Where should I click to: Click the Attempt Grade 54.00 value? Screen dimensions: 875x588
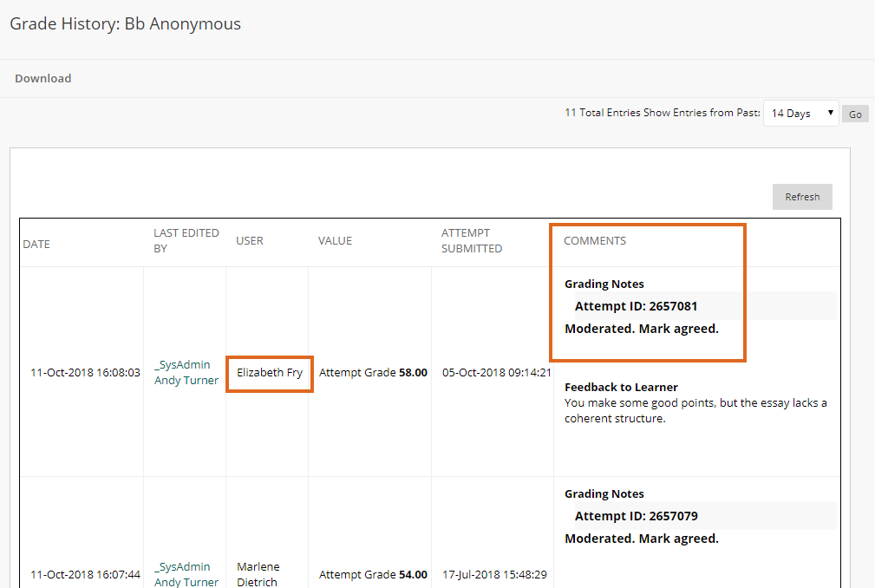[373, 574]
